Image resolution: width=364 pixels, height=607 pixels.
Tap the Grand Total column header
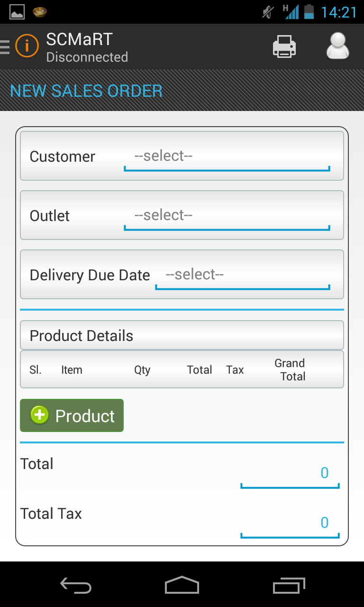(x=290, y=370)
